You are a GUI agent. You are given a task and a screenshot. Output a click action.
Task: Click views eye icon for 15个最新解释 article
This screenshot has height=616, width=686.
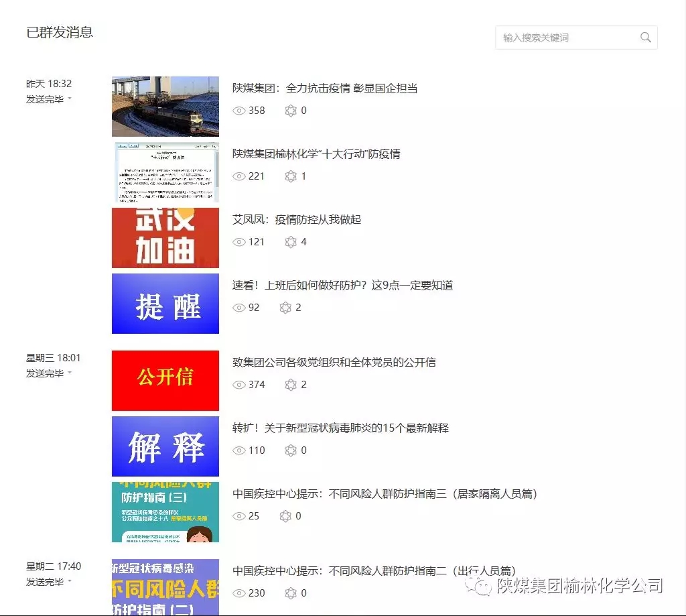click(x=239, y=450)
